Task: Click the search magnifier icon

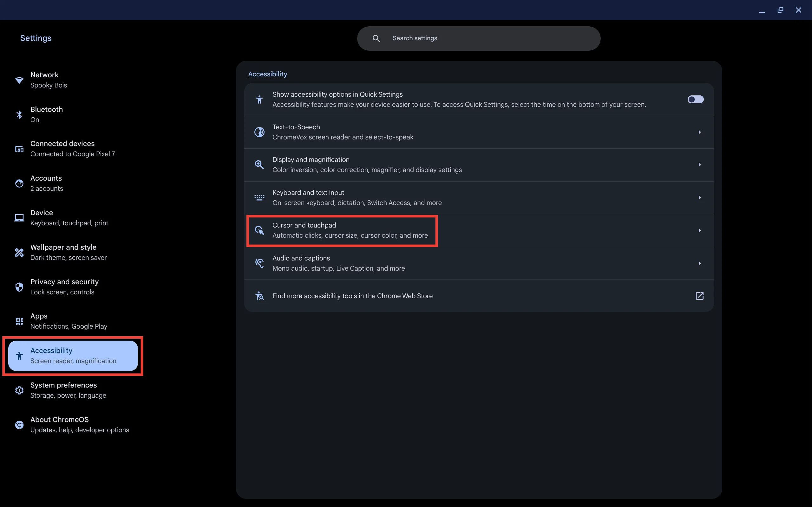Action: (376, 39)
